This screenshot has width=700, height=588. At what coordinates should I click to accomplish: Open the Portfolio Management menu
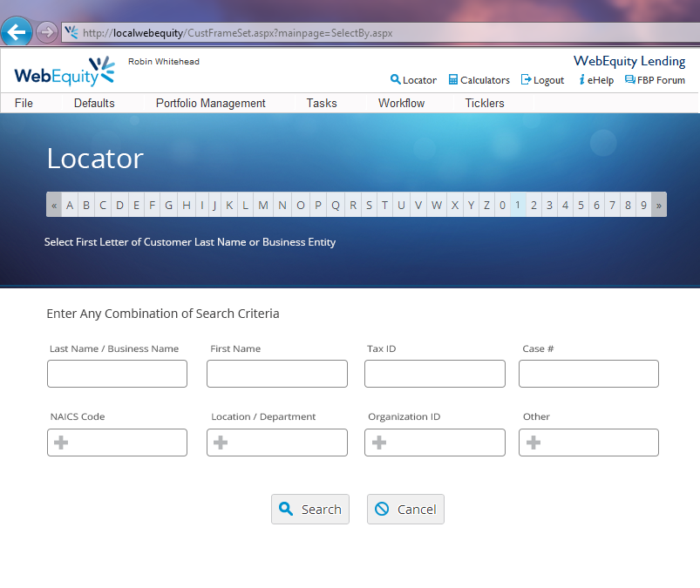(210, 103)
